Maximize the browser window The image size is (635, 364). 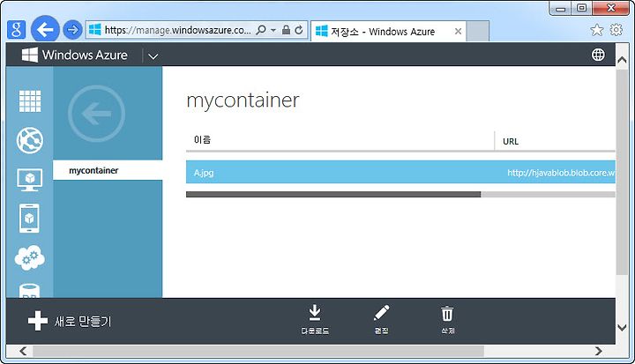[581, 9]
